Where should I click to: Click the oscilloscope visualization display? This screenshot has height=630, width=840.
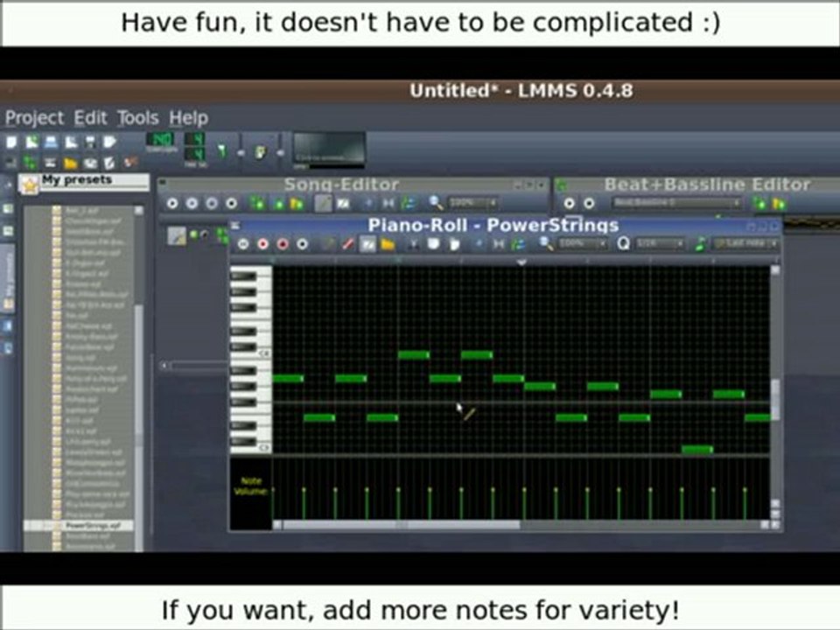(329, 148)
